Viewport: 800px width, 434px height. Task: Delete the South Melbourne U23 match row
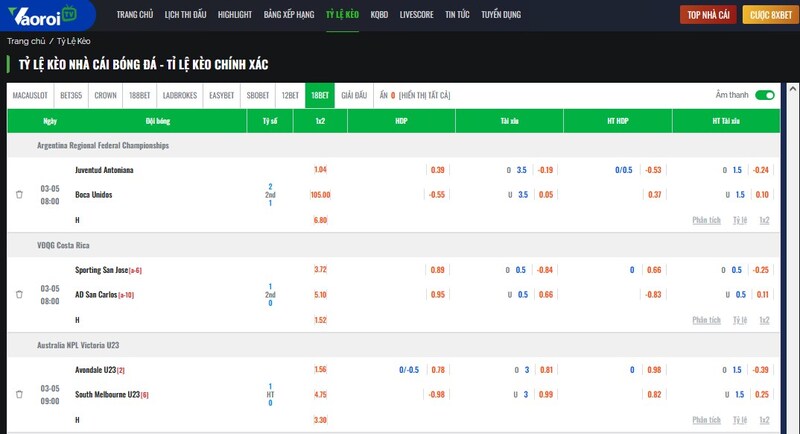(x=19, y=394)
